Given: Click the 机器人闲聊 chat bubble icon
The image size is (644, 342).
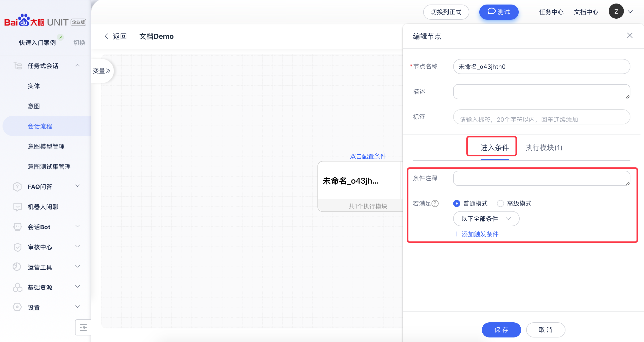Looking at the screenshot, I should [x=17, y=207].
